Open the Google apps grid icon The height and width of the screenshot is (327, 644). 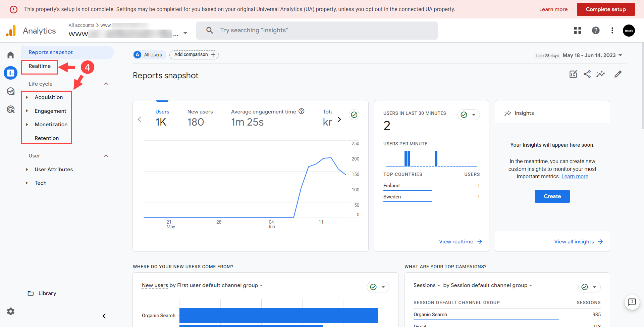click(577, 31)
